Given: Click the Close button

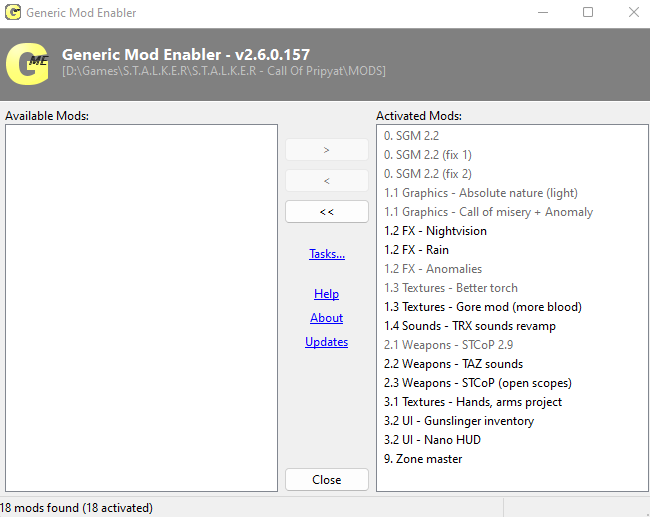Looking at the screenshot, I should pyautogui.click(x=327, y=480).
